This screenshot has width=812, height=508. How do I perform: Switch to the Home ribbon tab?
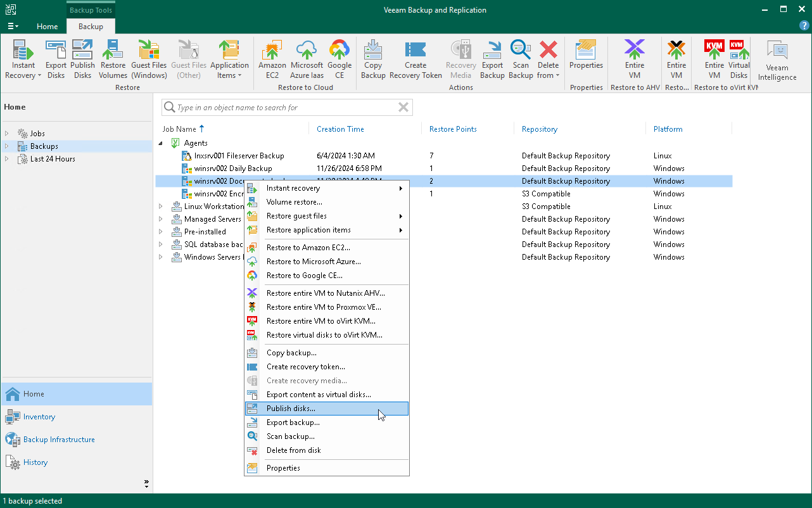click(x=47, y=27)
